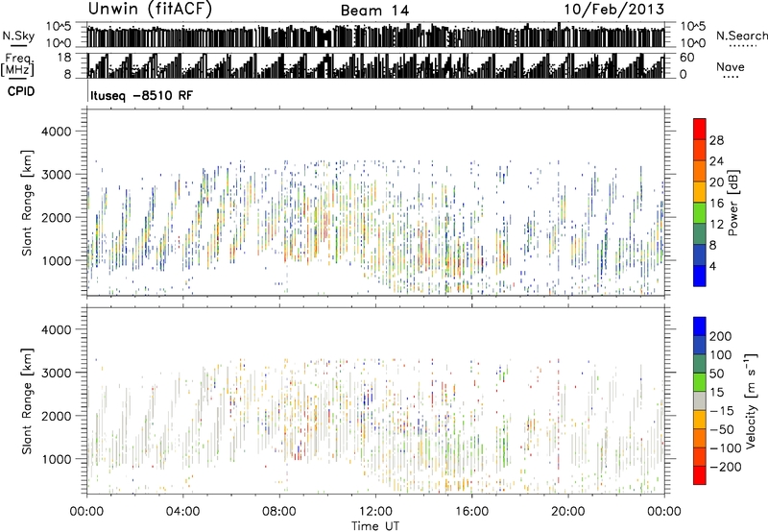Screen dimensions: 768x532
Task: Click the 'ltuseq -8510 RF' text
Action: point(142,95)
